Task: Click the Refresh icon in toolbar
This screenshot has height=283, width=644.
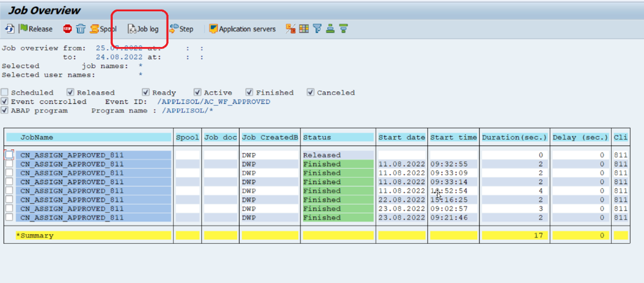Action: [9, 29]
